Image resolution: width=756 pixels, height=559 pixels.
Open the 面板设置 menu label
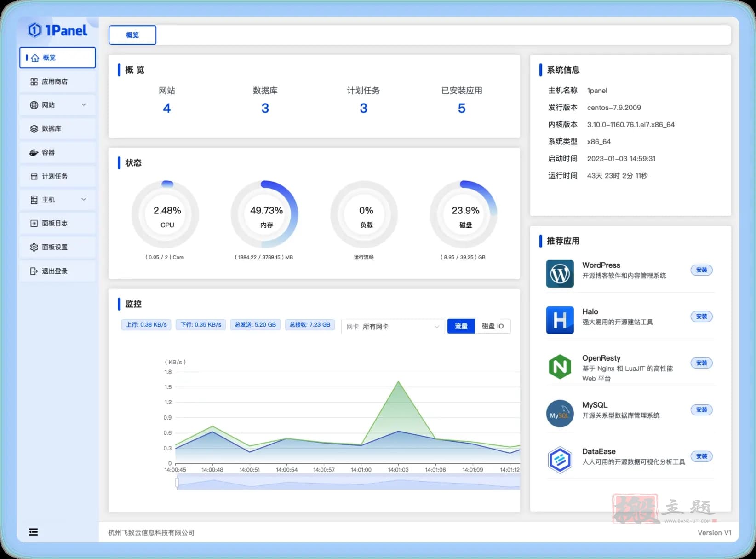point(55,247)
